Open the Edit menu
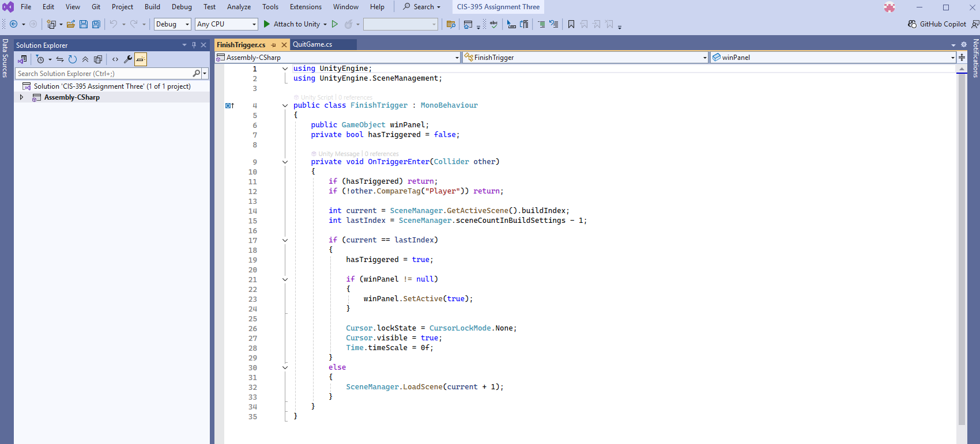The height and width of the screenshot is (444, 980). pyautogui.click(x=48, y=7)
